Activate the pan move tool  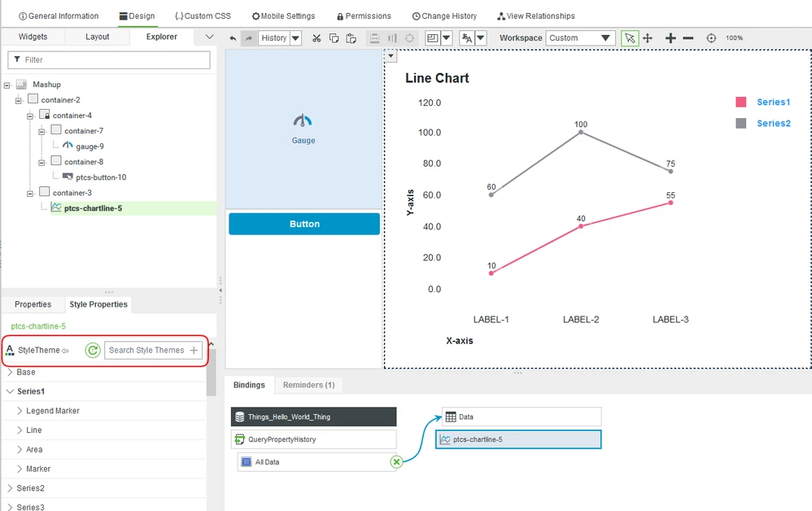tap(648, 38)
